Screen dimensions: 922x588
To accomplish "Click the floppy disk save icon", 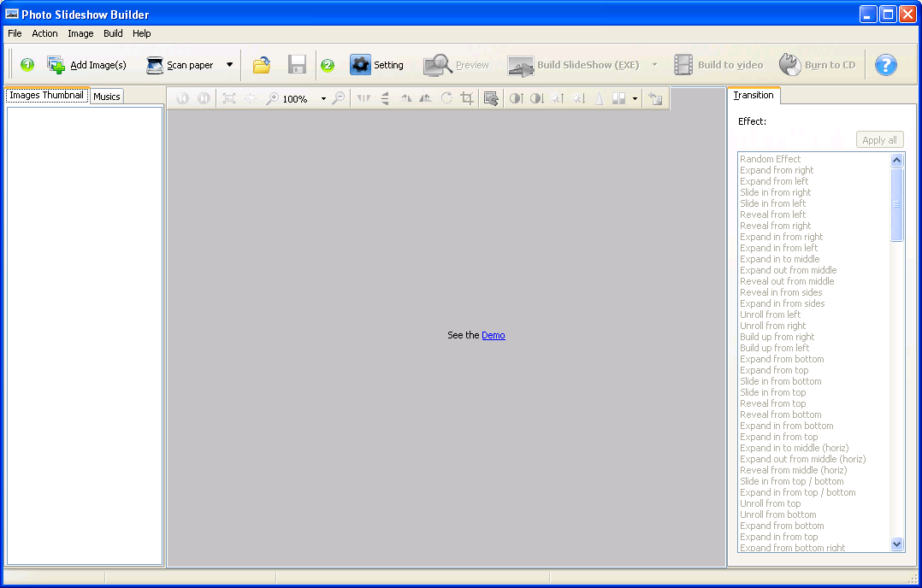I will pyautogui.click(x=297, y=65).
